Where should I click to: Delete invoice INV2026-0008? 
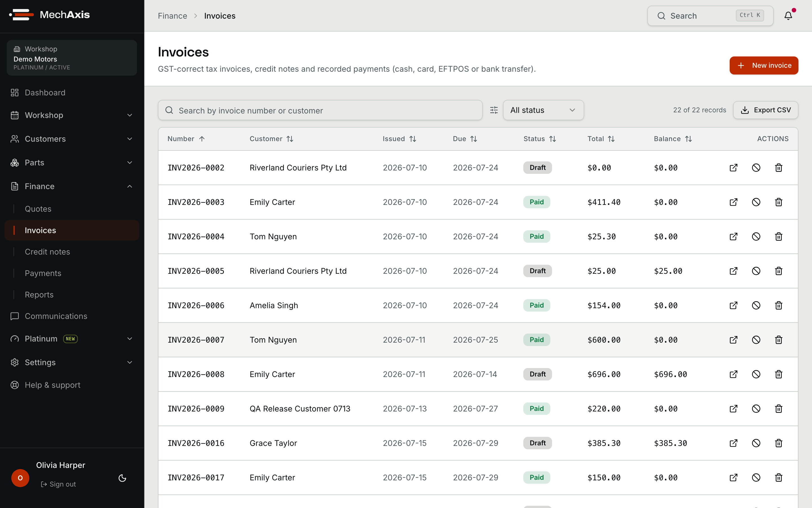click(778, 374)
